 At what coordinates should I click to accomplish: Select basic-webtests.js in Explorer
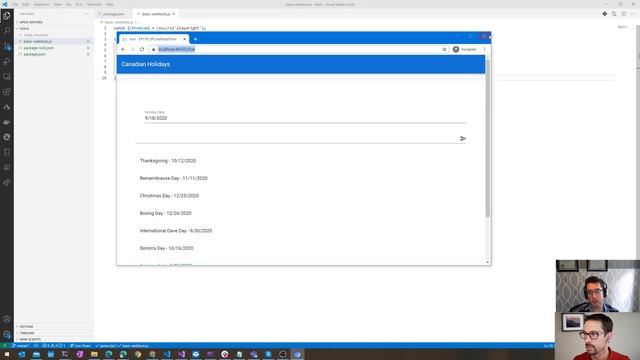[x=55, y=41]
